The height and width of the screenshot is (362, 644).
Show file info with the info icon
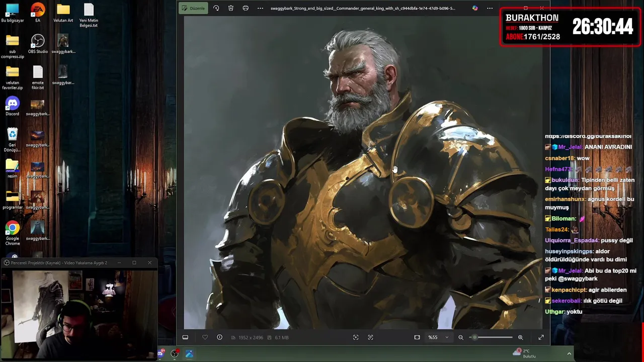click(x=219, y=337)
